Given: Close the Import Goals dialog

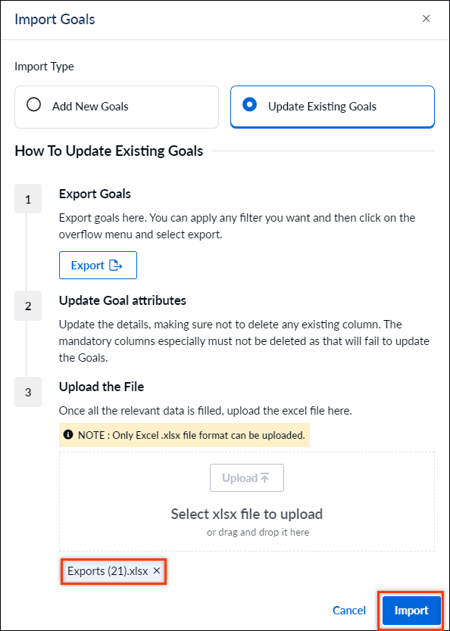Looking at the screenshot, I should pos(426,19).
